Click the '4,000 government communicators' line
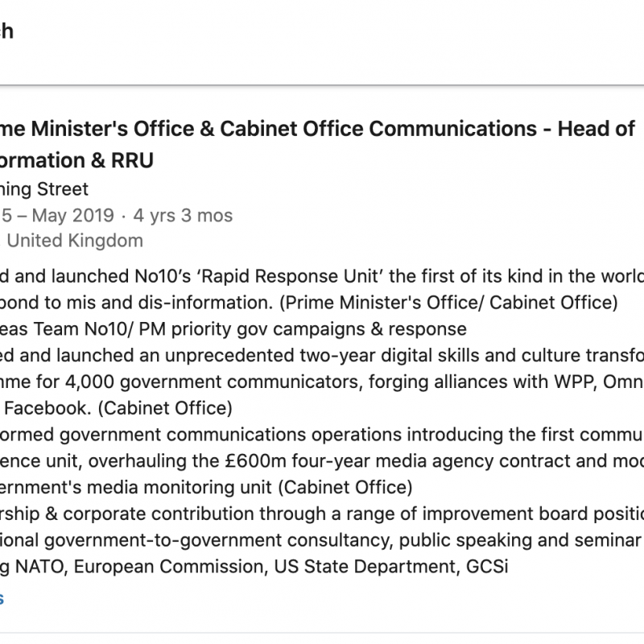This screenshot has width=644, height=644. click(x=322, y=382)
